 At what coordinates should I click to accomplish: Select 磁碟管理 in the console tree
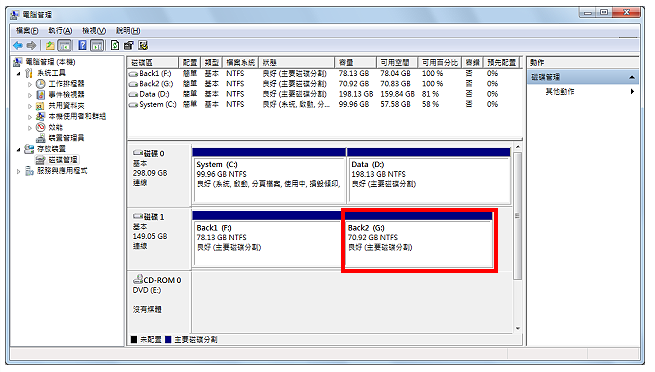[63, 159]
